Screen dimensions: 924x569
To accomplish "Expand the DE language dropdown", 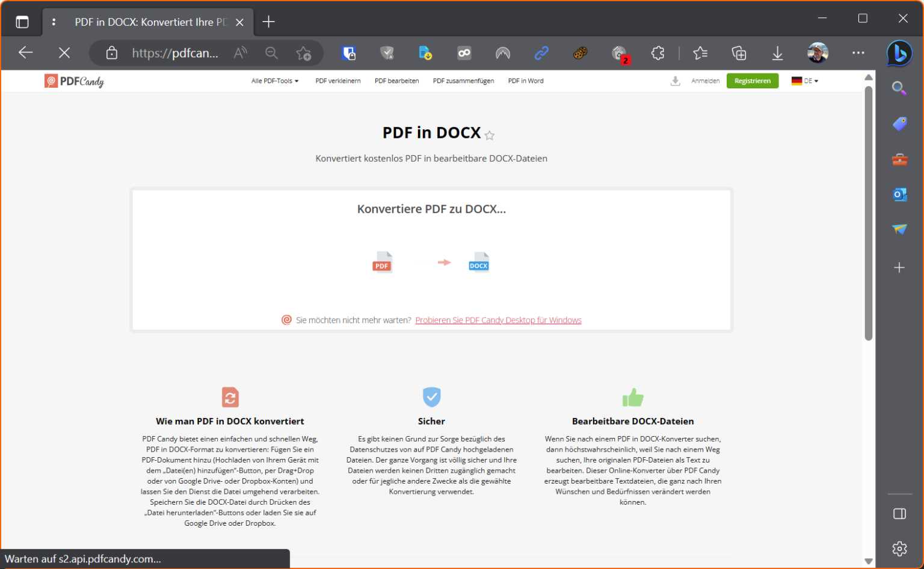I will (x=805, y=81).
